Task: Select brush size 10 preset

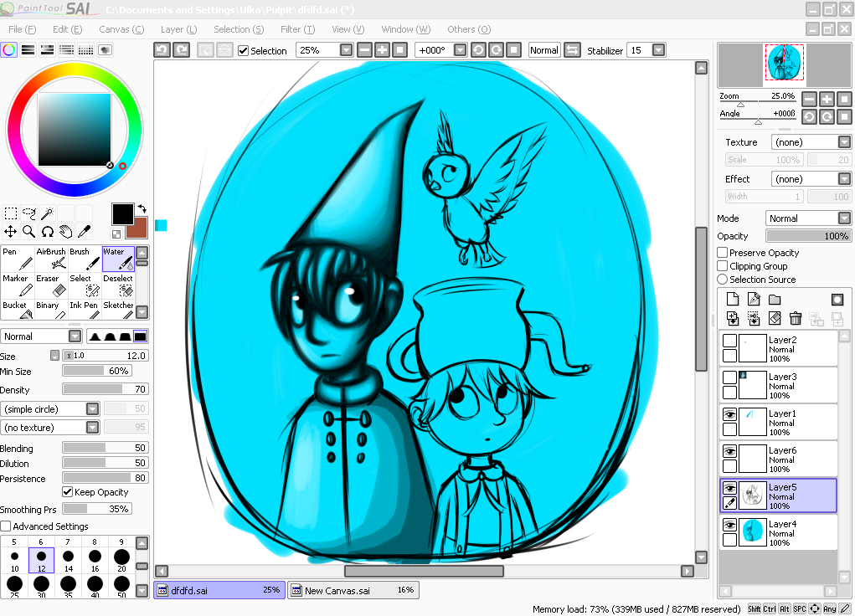Action: point(15,560)
